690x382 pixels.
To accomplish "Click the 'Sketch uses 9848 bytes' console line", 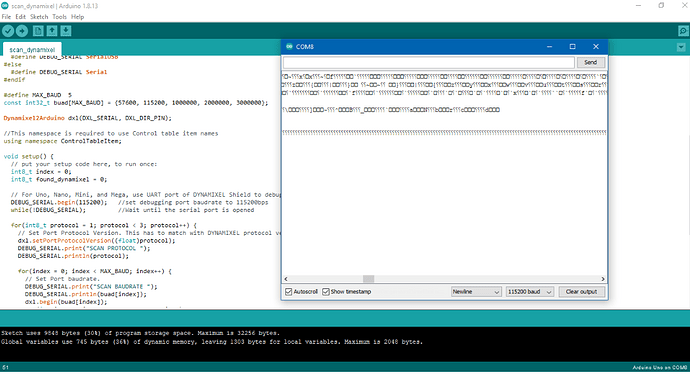I will point(140,333).
